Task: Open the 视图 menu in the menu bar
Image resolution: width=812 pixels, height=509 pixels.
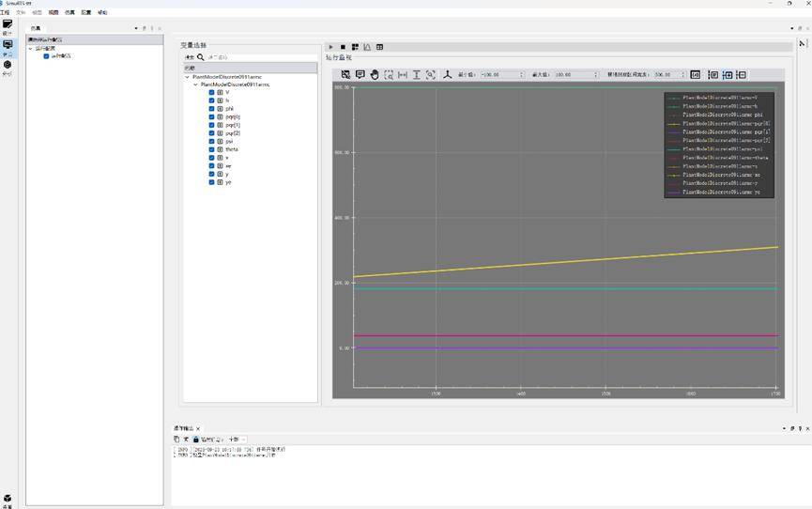Action: tap(54, 12)
